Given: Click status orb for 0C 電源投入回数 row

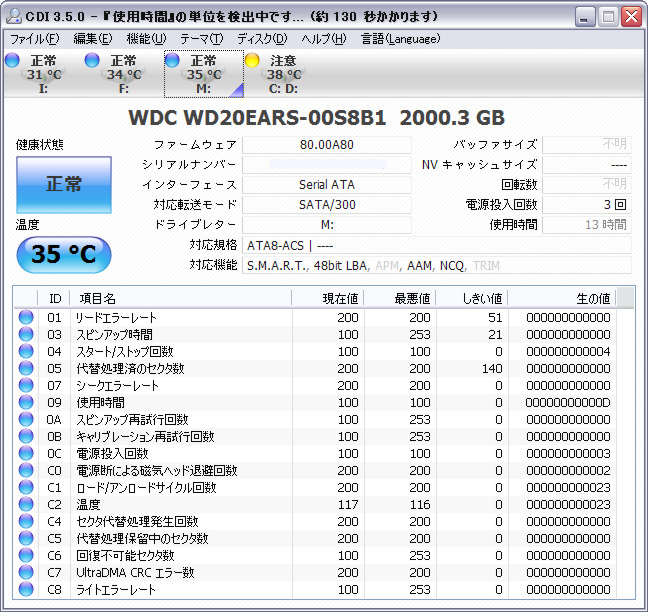Looking at the screenshot, I should (x=26, y=453).
